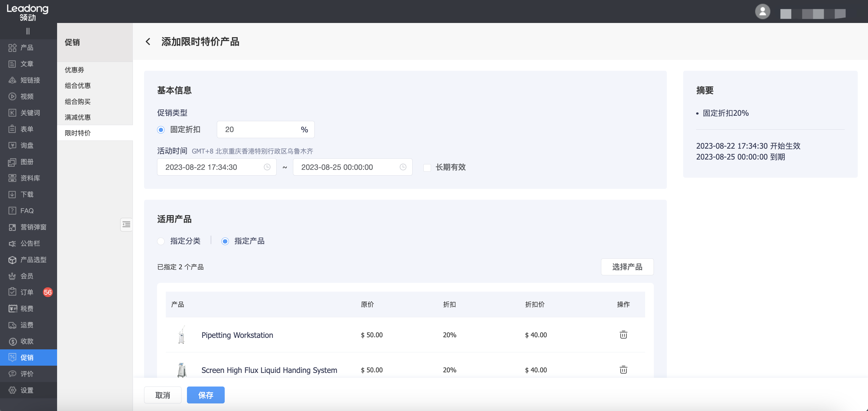Open the 短链接 short links section
This screenshot has height=411, width=868.
click(30, 80)
